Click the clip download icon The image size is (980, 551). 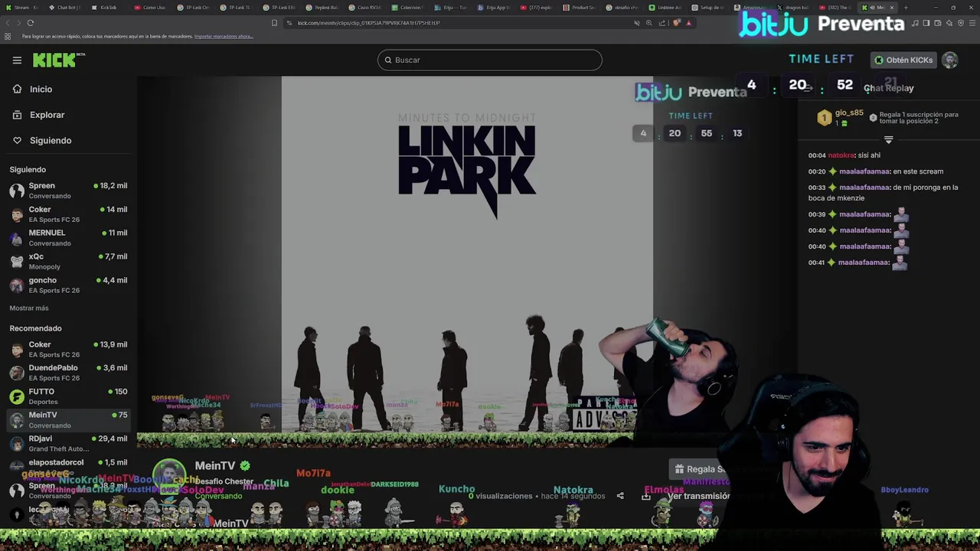point(646,496)
